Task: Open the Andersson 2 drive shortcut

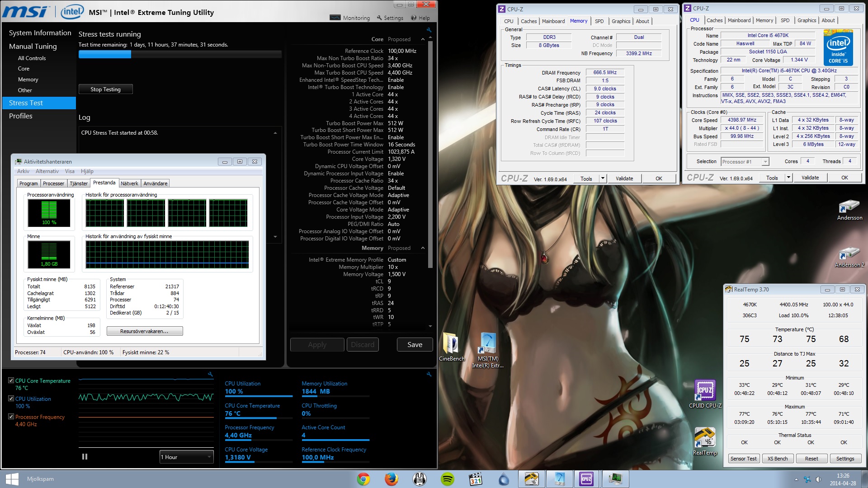Action: tap(849, 257)
